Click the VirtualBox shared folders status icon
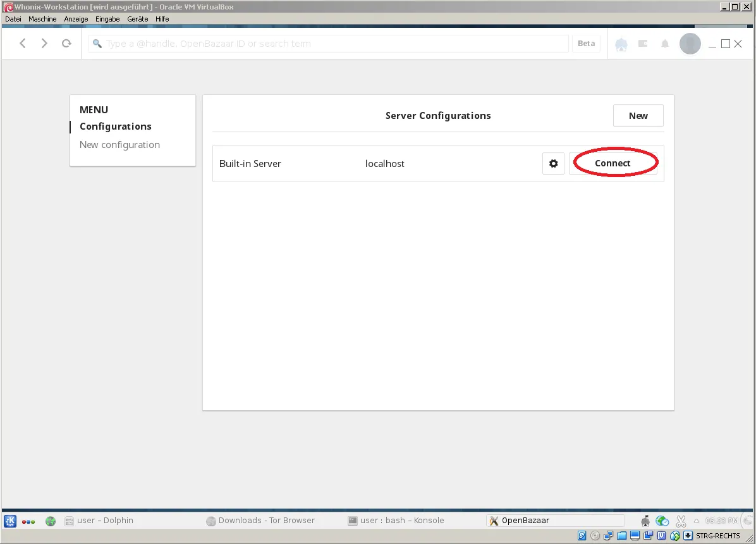The height and width of the screenshot is (544, 756). click(621, 535)
